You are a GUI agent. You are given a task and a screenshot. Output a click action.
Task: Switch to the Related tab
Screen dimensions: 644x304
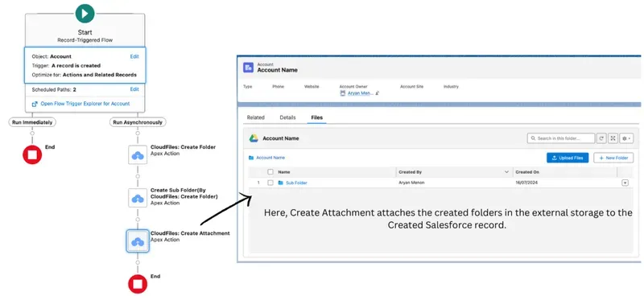[255, 117]
